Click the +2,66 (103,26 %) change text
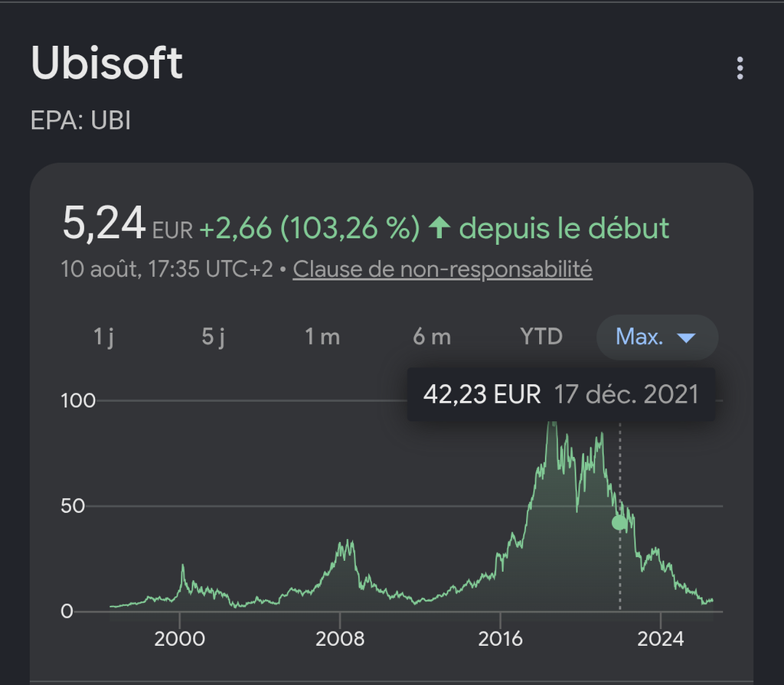The image size is (784, 685). (x=310, y=229)
